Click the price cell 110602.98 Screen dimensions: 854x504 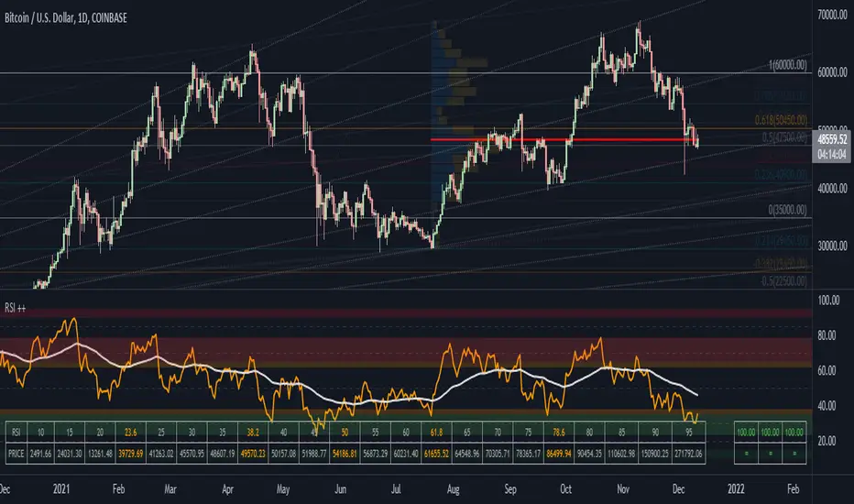click(621, 454)
